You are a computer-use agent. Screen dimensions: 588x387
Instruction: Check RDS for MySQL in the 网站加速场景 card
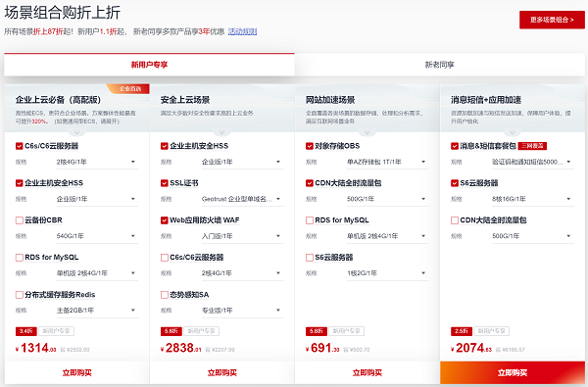(310, 220)
